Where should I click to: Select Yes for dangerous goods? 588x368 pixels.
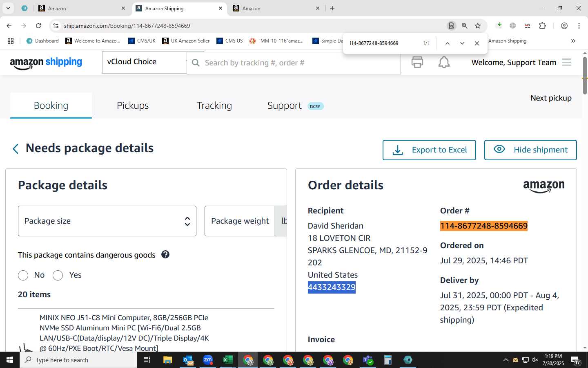[x=58, y=275]
